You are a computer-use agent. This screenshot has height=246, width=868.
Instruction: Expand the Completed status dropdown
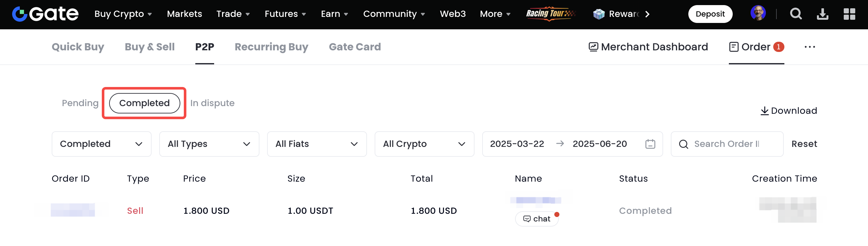pos(101,144)
